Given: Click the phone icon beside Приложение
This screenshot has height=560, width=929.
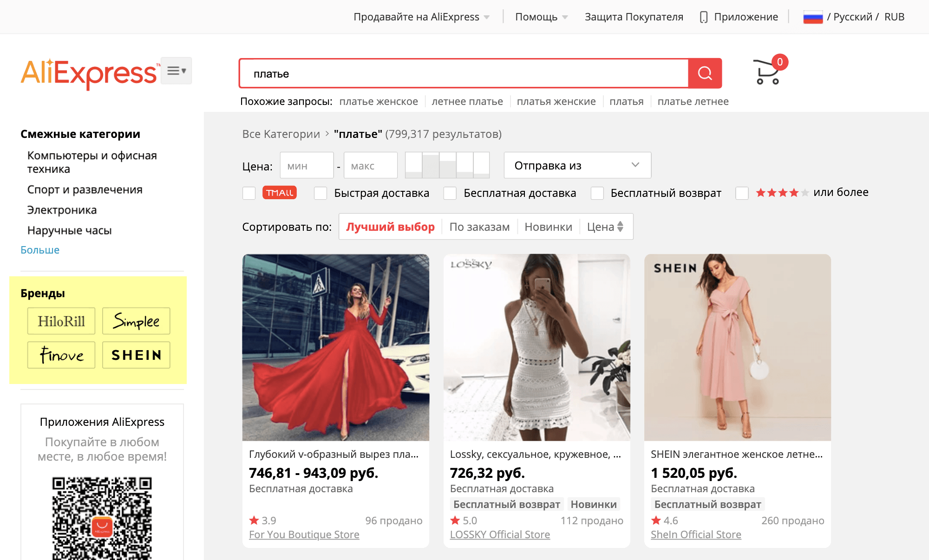Looking at the screenshot, I should coord(704,17).
